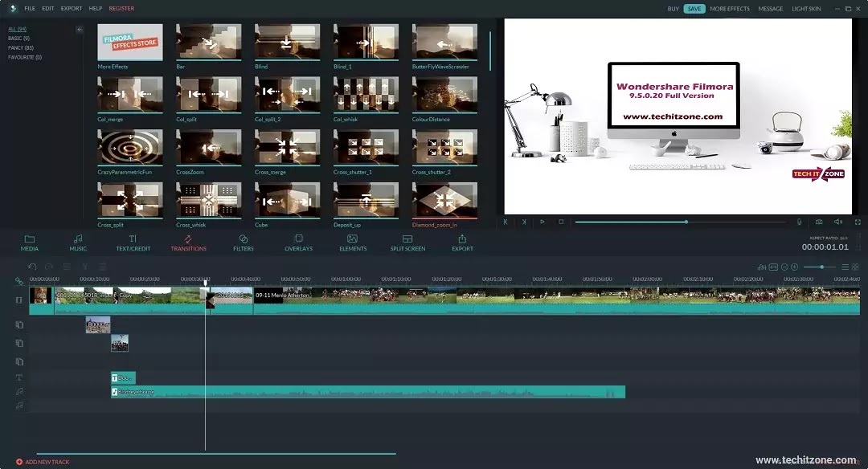868x469 pixels.
Task: Redo the last timeline action
Action: (49, 267)
